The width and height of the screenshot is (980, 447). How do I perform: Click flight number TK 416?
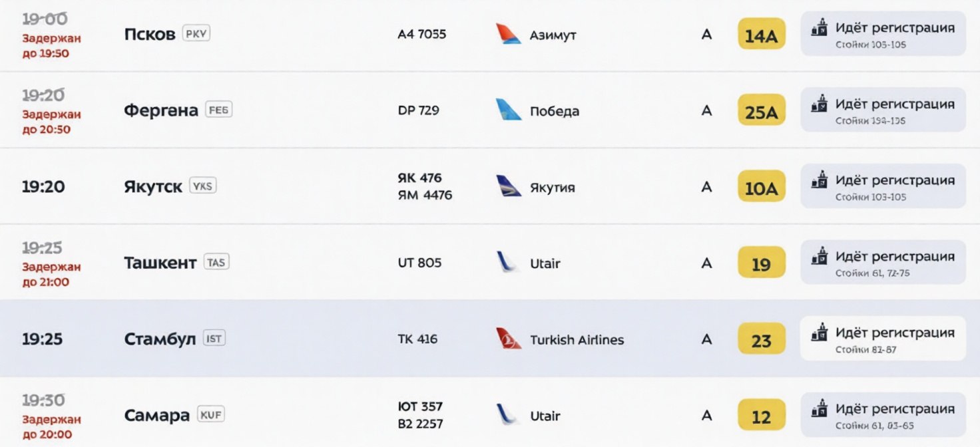417,339
